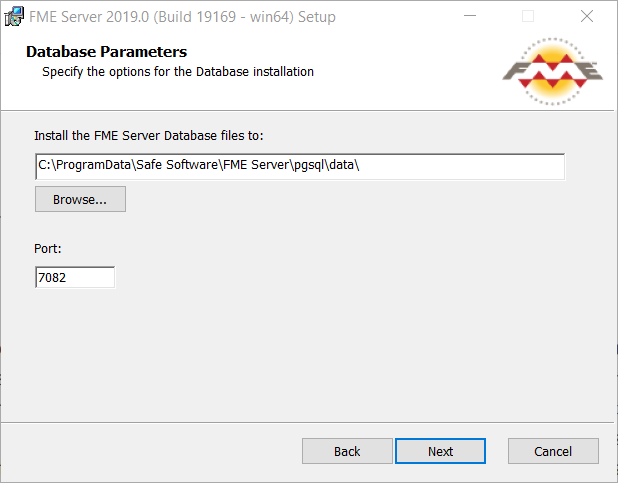Place the cursor after pgsql\data\ in the path
The image size is (618, 483).
point(360,165)
